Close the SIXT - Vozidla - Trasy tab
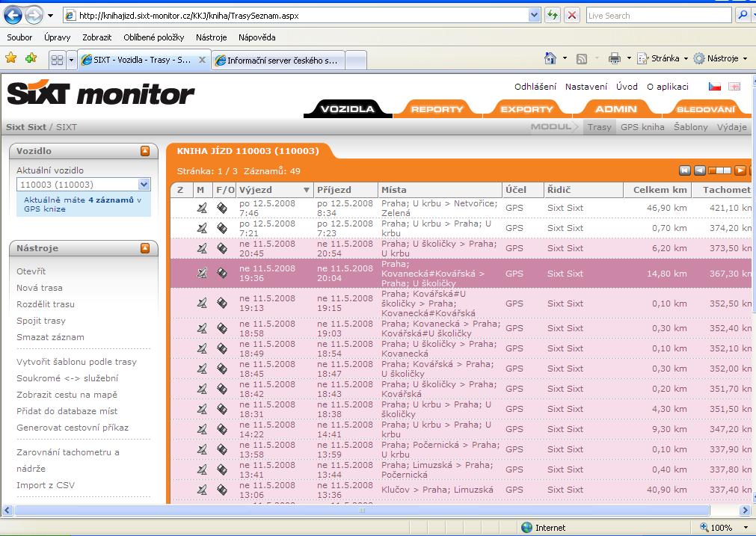The height and width of the screenshot is (536, 756). [203, 60]
